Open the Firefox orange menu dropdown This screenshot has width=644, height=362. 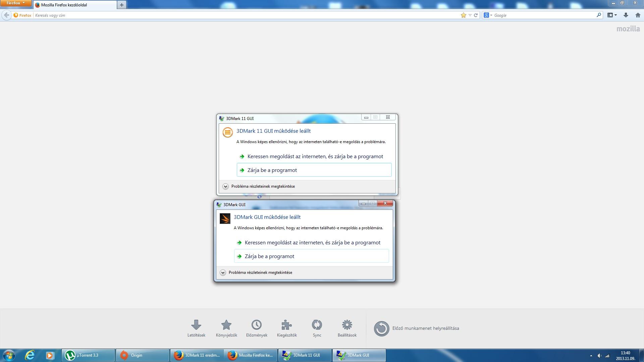[x=15, y=3]
